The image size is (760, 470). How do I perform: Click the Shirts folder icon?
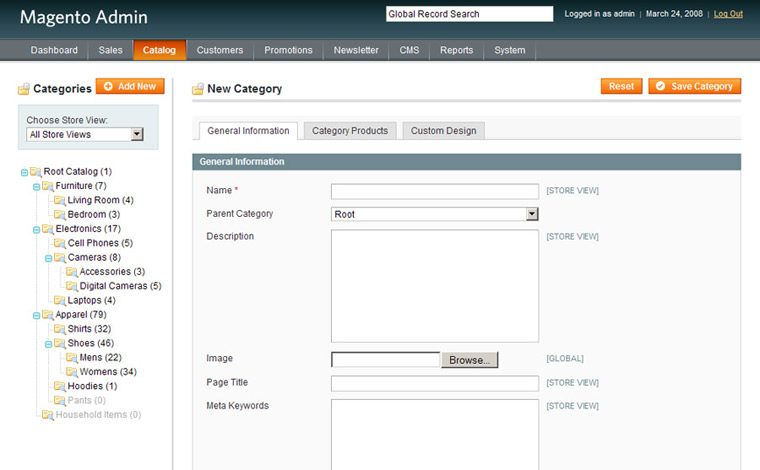tap(60, 329)
